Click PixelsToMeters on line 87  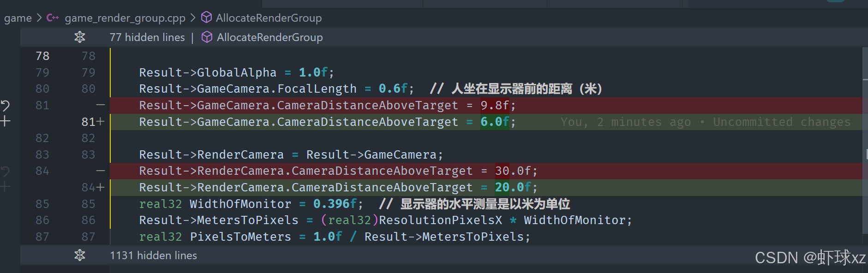pos(240,237)
